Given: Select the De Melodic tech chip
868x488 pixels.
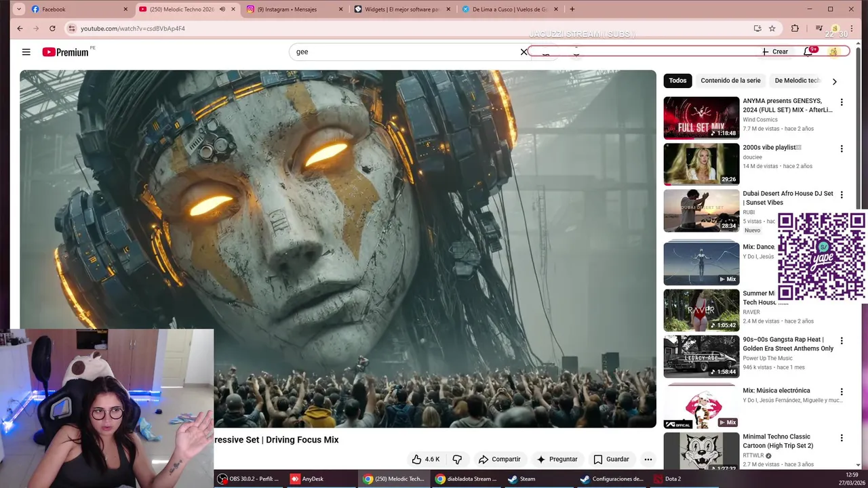Looking at the screenshot, I should (797, 81).
